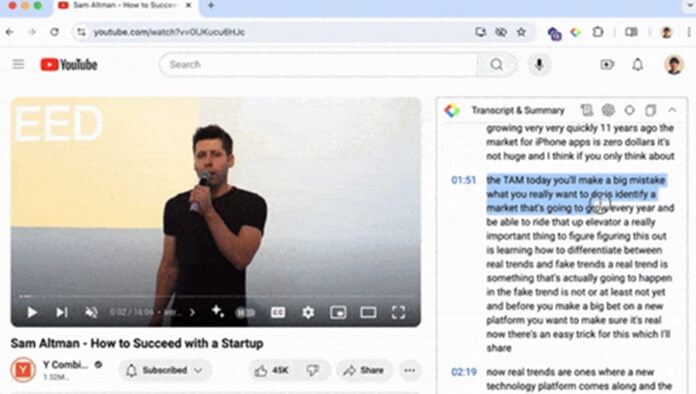The height and width of the screenshot is (394, 696).
Task: Click the Share button
Action: point(364,370)
